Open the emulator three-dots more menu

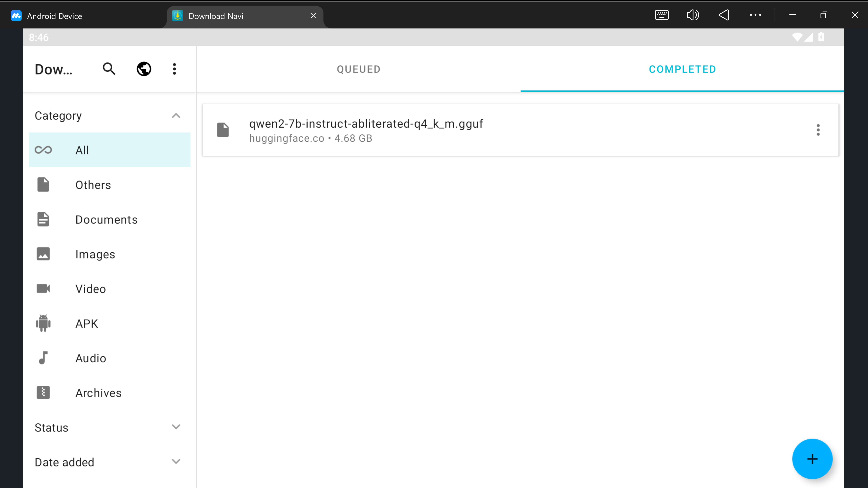[755, 15]
